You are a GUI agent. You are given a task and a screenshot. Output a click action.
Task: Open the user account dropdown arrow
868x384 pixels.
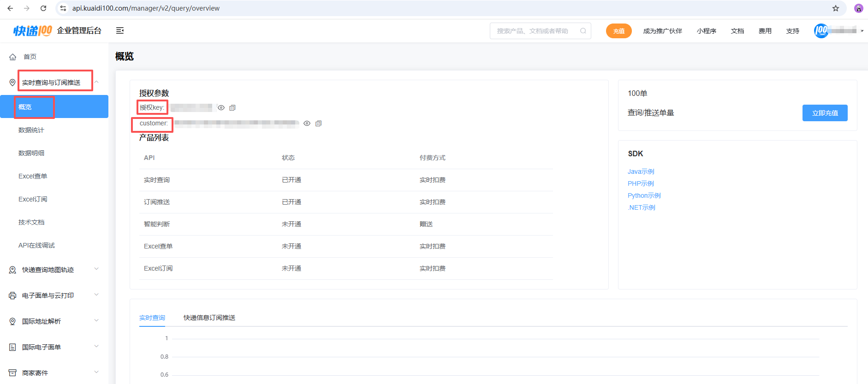coord(862,31)
